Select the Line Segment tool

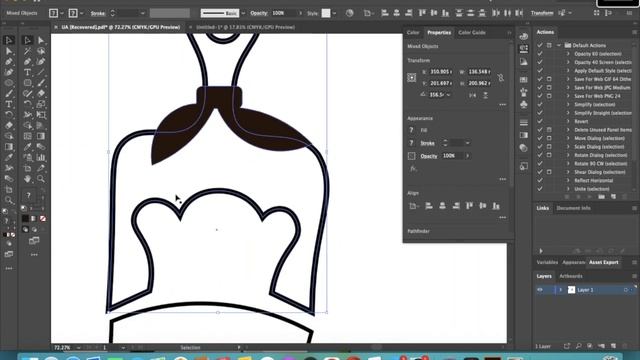[x=41, y=72]
